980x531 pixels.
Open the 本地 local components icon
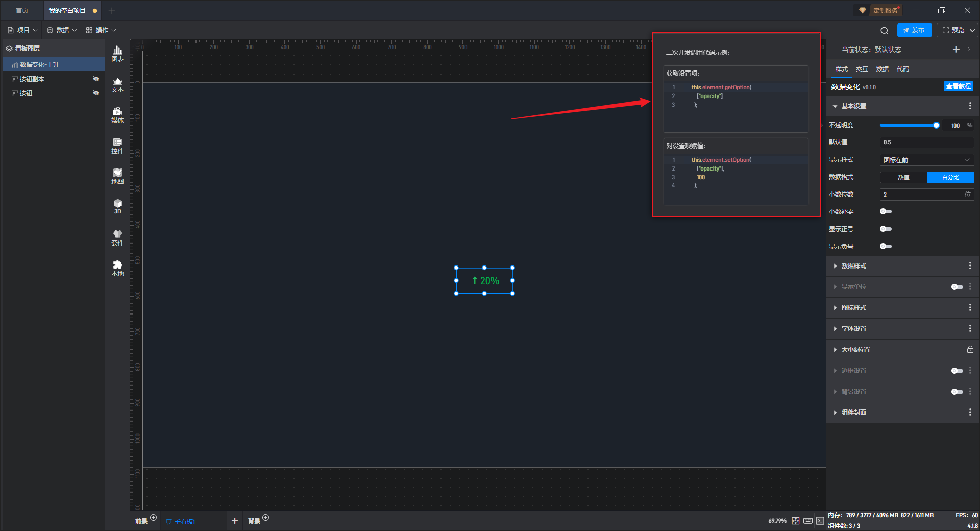point(117,268)
